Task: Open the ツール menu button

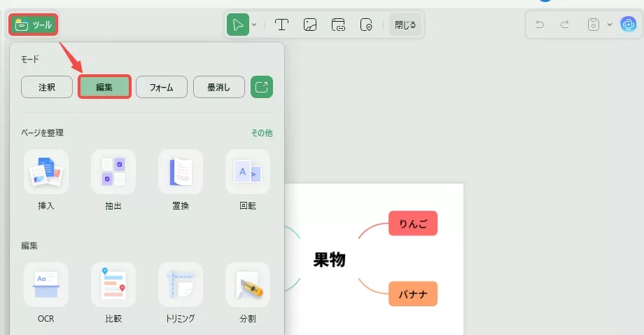Action: 34,25
